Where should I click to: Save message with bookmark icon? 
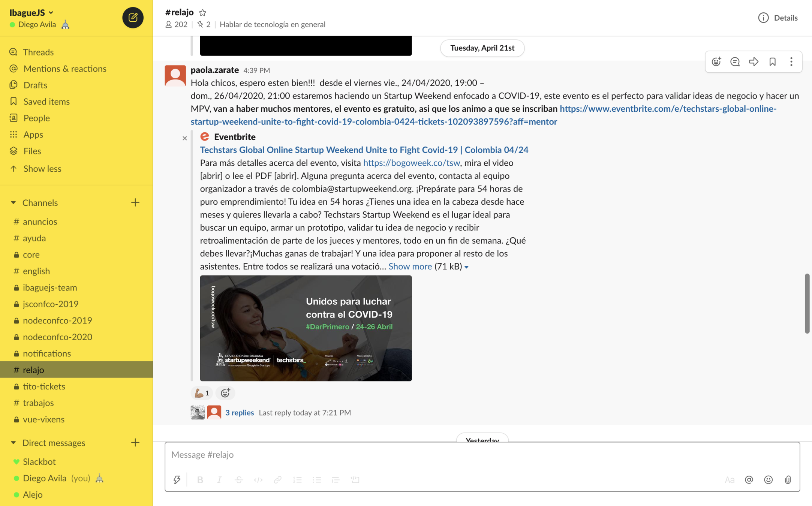(772, 62)
